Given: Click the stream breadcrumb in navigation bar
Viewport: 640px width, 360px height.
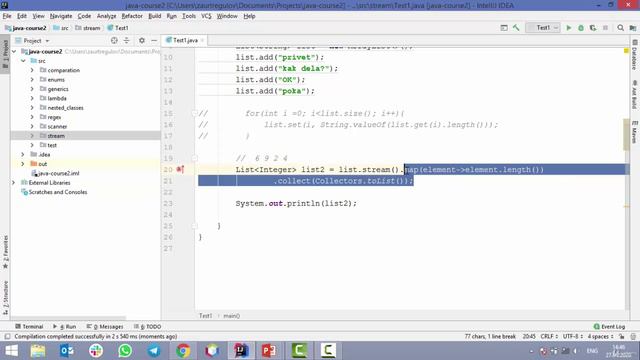Looking at the screenshot, I should coord(88,28).
